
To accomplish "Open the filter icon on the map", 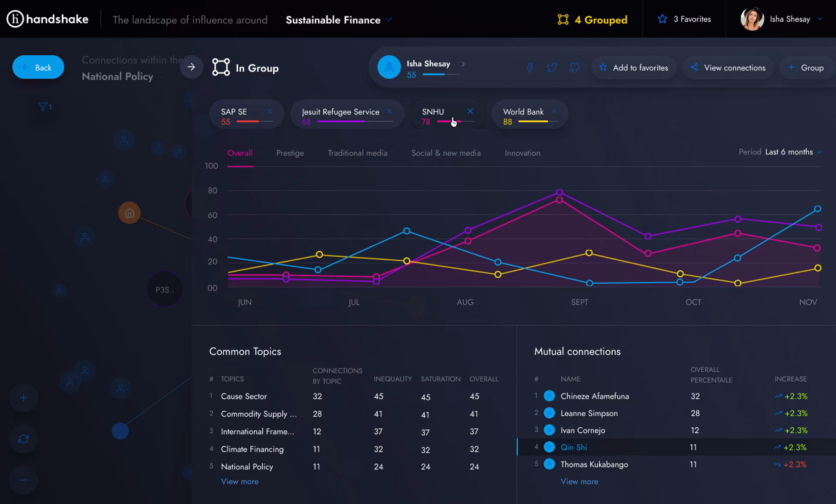I will (43, 107).
